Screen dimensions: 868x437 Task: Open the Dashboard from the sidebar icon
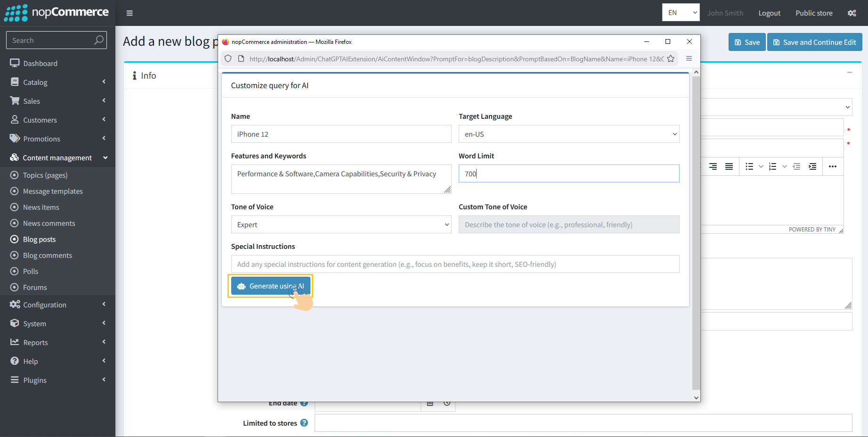pyautogui.click(x=14, y=63)
